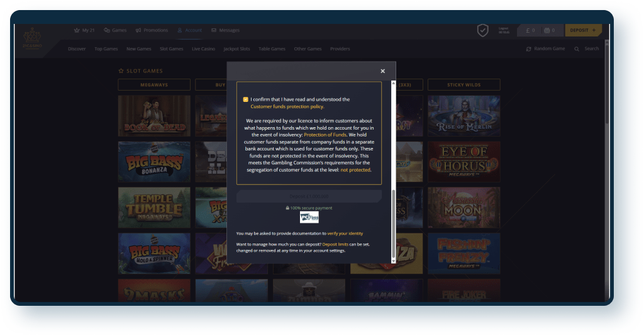This screenshot has height=336, width=644.
Task: Open Fishin' Frenzy Megaways thumbnail
Action: [x=464, y=254]
